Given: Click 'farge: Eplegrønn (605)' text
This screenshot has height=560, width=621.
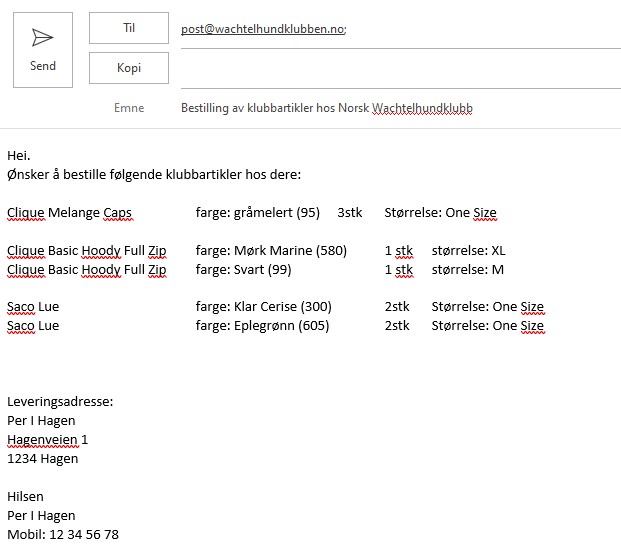Looking at the screenshot, I should tap(262, 326).
